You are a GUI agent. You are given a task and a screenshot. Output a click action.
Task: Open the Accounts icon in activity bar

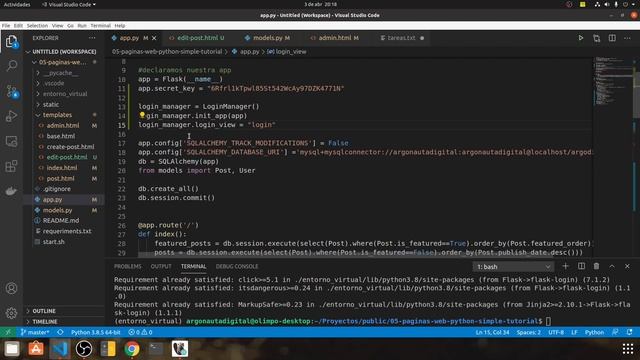point(11,288)
